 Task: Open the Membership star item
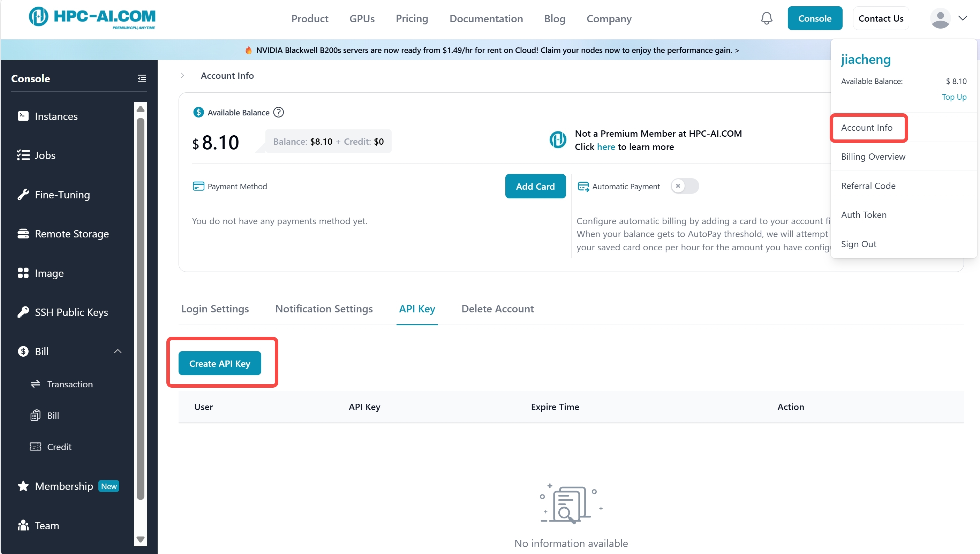click(63, 486)
